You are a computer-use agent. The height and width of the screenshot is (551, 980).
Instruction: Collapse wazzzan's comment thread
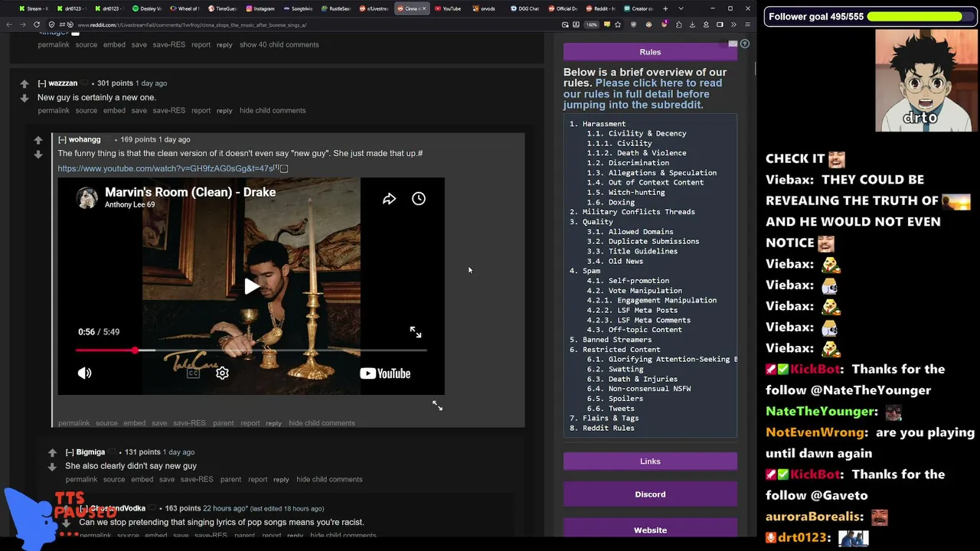pyautogui.click(x=42, y=83)
